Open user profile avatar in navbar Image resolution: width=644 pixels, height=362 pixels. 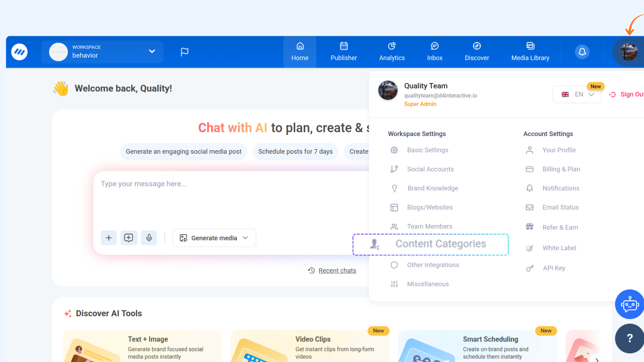coord(629,52)
